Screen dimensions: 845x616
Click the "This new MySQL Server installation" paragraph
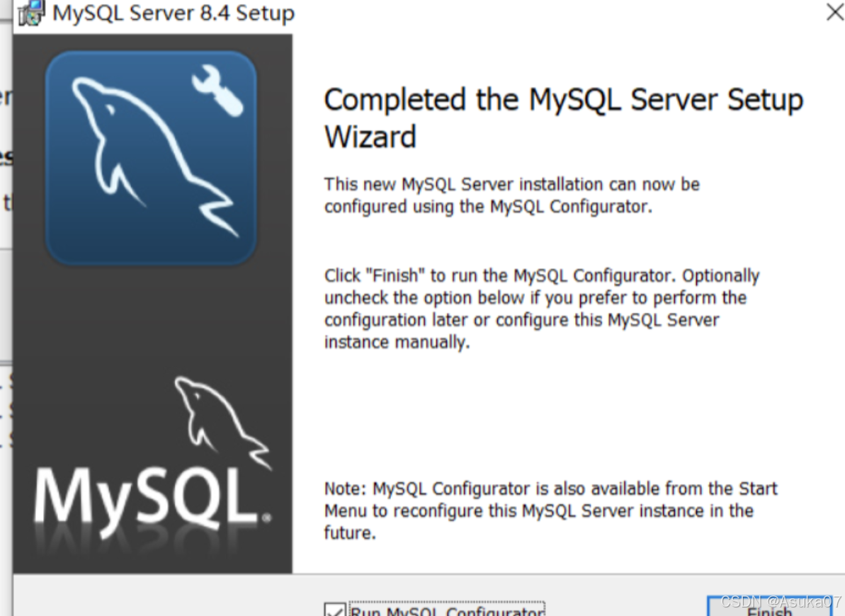point(511,195)
